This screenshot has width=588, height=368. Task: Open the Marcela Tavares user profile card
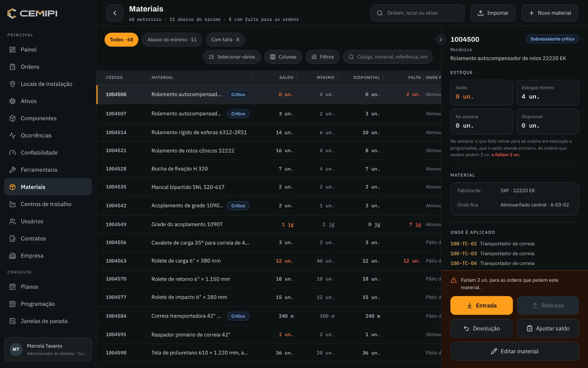point(48,349)
